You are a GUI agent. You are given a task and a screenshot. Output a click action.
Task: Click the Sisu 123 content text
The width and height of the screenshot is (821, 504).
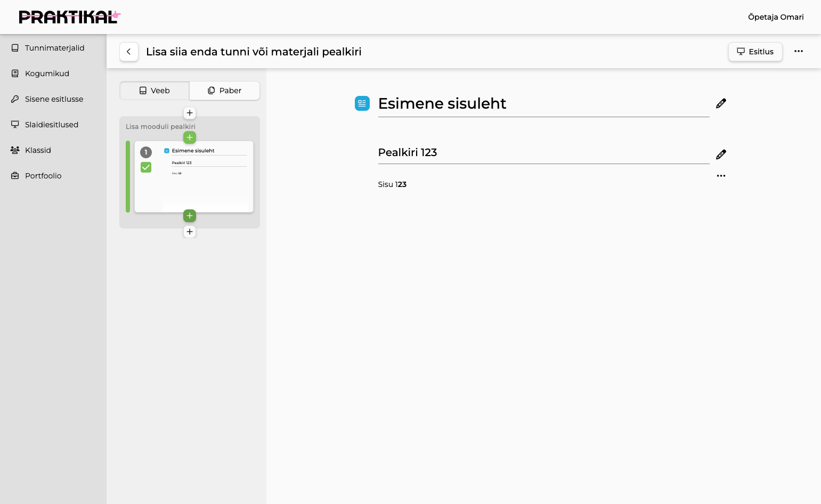(x=392, y=184)
